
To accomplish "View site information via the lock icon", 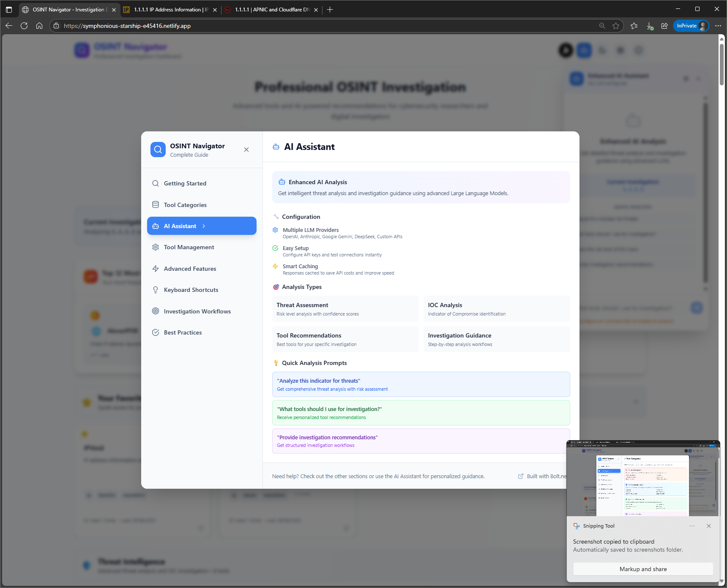I will pyautogui.click(x=56, y=26).
